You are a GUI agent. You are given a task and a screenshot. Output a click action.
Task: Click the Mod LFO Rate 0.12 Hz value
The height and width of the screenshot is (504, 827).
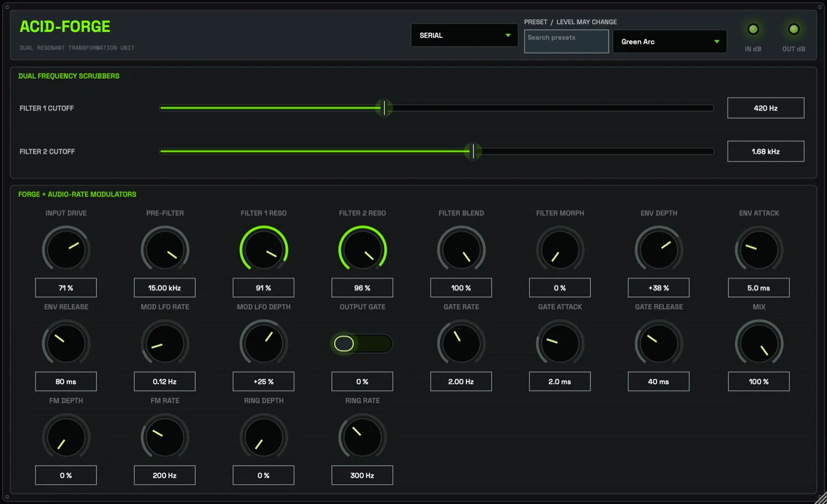pyautogui.click(x=165, y=381)
